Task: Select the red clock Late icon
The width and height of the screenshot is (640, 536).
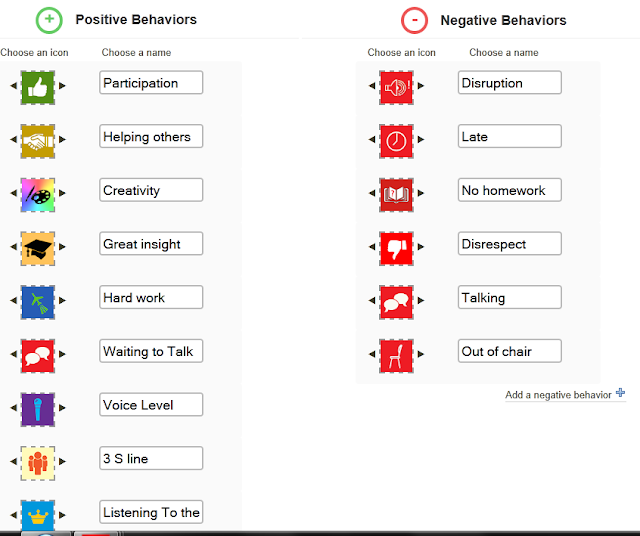Action: (396, 141)
